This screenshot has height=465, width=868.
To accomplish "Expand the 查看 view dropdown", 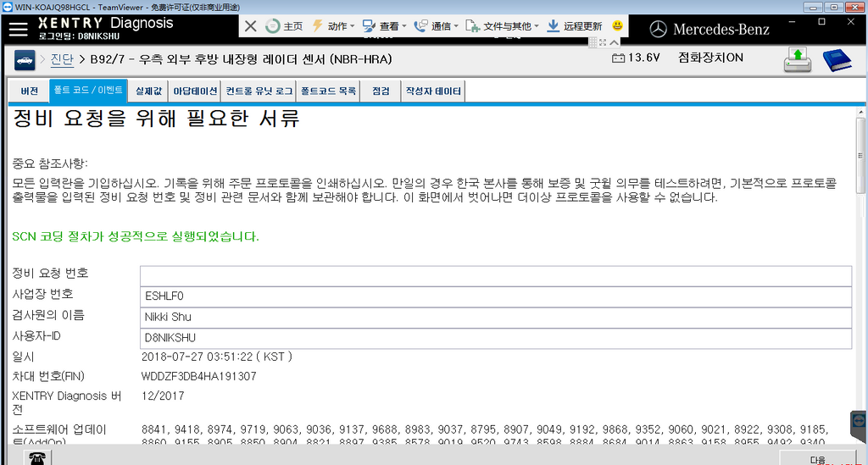I will click(387, 26).
